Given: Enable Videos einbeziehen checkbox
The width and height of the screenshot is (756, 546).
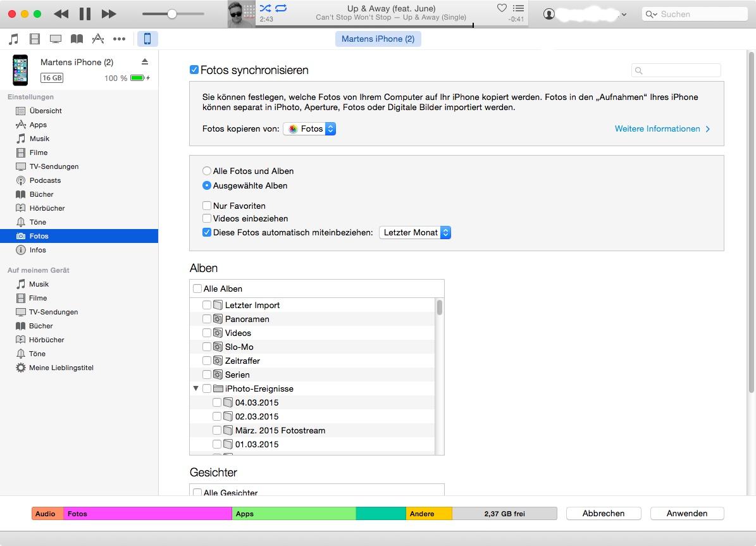Looking at the screenshot, I should [x=207, y=218].
